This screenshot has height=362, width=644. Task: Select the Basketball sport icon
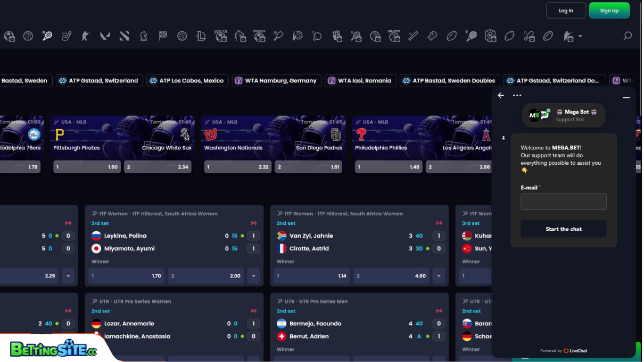(28, 36)
